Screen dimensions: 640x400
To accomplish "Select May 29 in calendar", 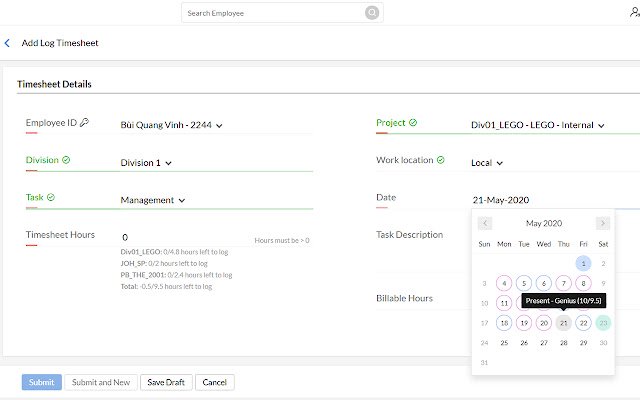I will click(583, 342).
